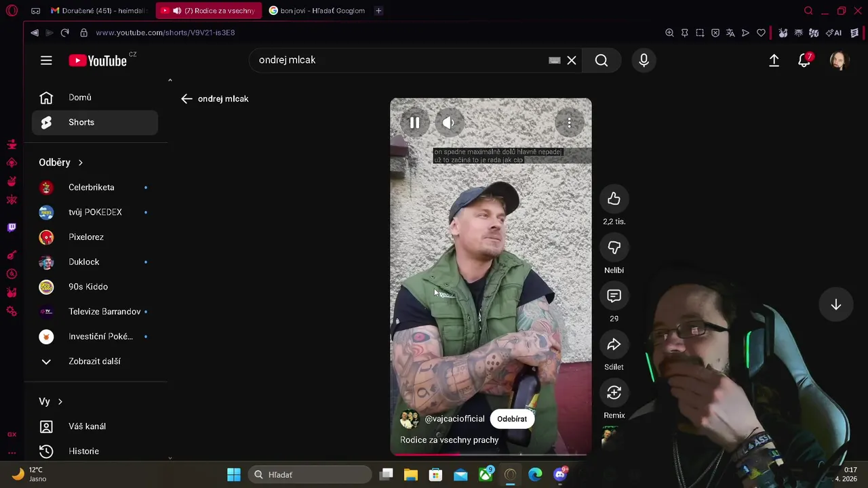Seek on the Short's red progress bar

[491, 454]
